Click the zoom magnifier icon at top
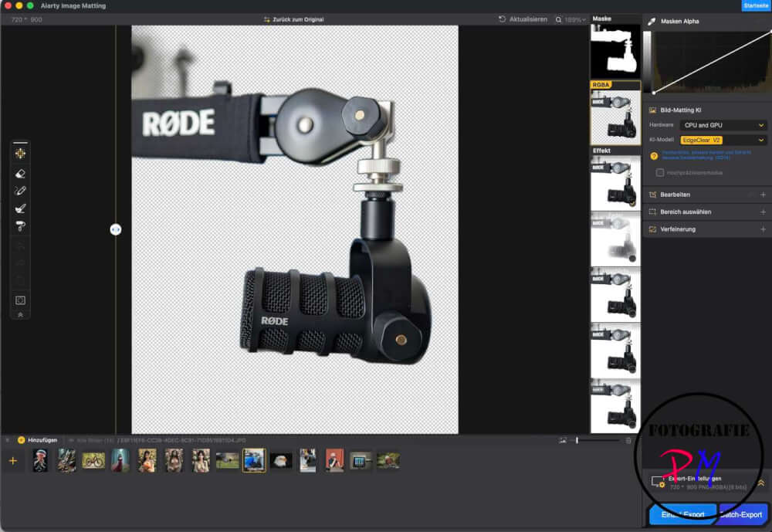This screenshot has height=532, width=772. coord(559,19)
